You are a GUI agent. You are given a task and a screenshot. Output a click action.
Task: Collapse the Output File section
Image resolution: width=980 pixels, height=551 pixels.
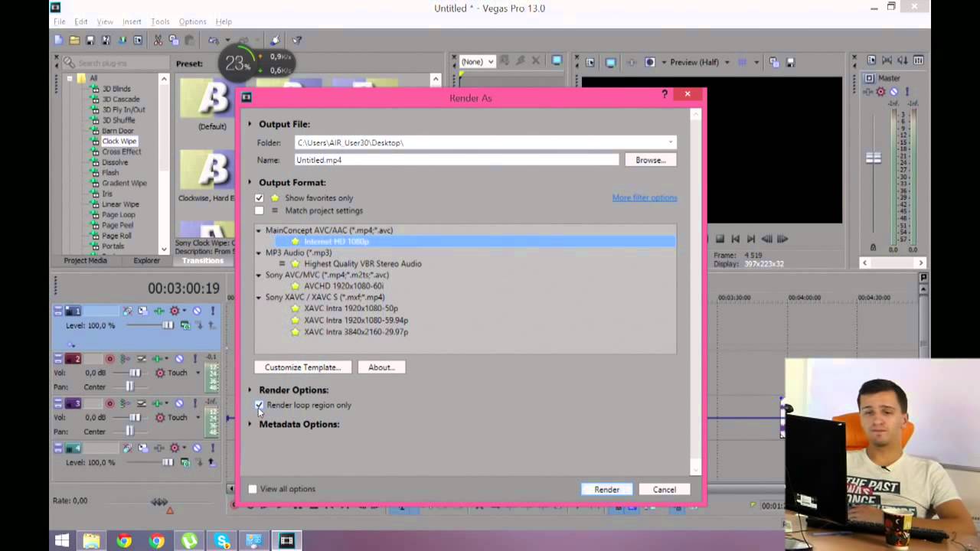click(250, 124)
